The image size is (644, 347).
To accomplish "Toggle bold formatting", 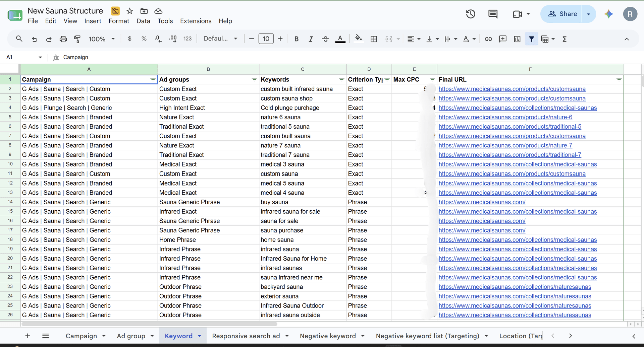I will point(297,39).
